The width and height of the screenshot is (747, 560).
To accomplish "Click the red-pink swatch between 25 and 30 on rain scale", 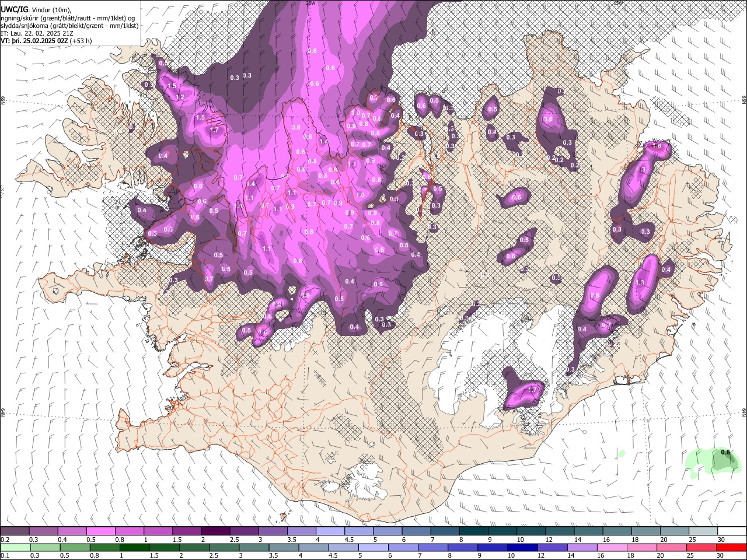I will (x=702, y=547).
